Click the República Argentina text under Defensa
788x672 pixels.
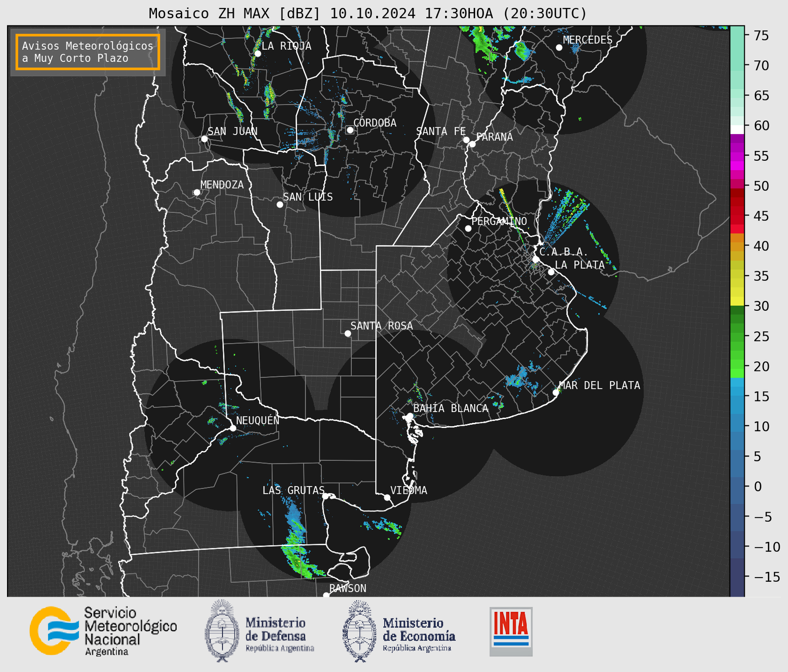tap(280, 648)
